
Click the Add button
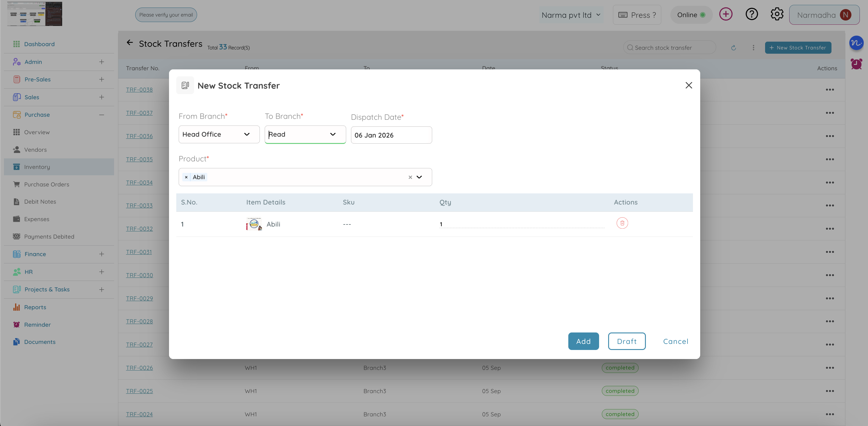[583, 341]
